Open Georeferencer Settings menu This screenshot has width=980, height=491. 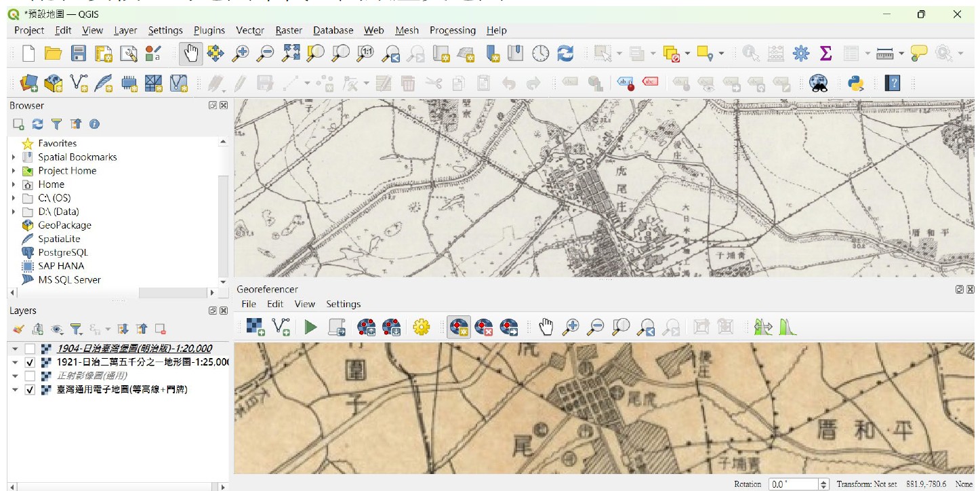click(344, 304)
